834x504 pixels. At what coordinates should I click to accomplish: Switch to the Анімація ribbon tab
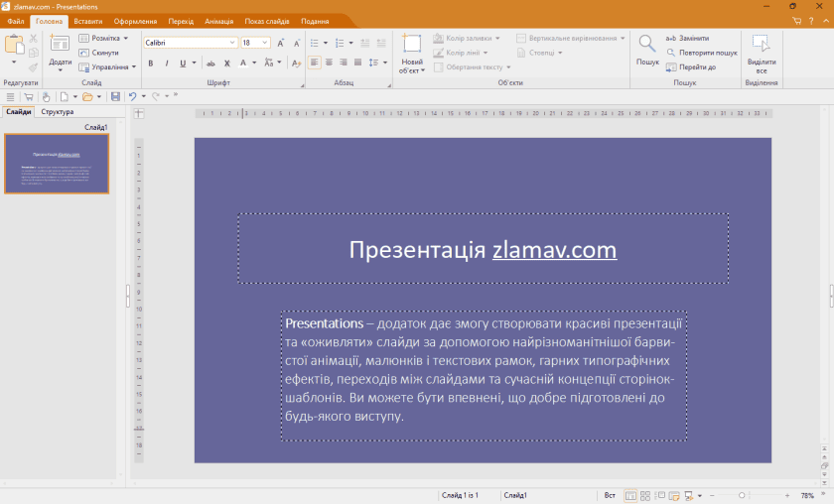pyautogui.click(x=219, y=21)
